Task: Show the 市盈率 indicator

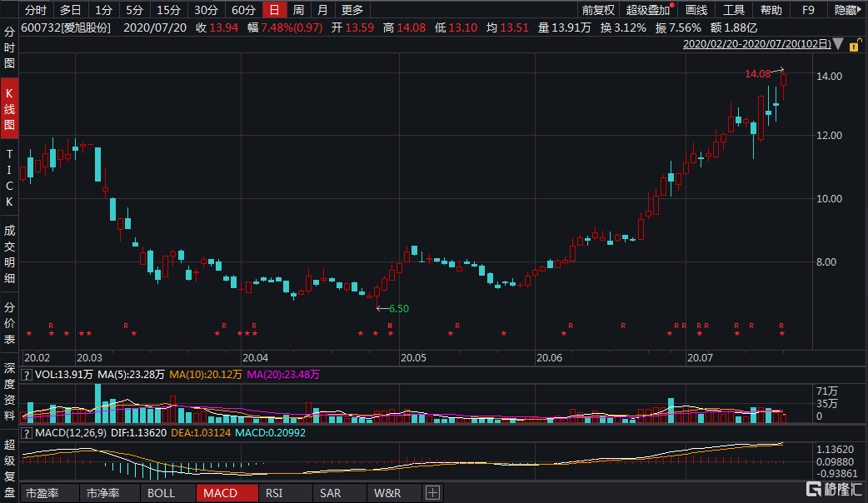Action: point(42,493)
